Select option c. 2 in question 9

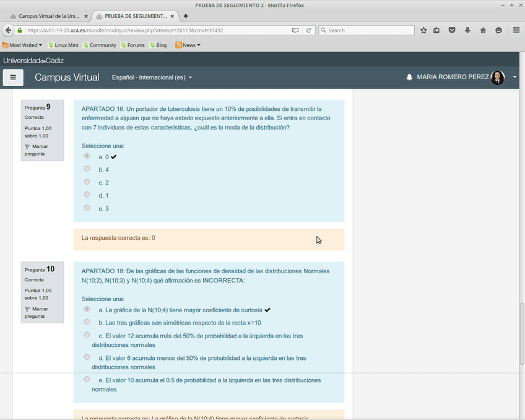click(x=87, y=182)
